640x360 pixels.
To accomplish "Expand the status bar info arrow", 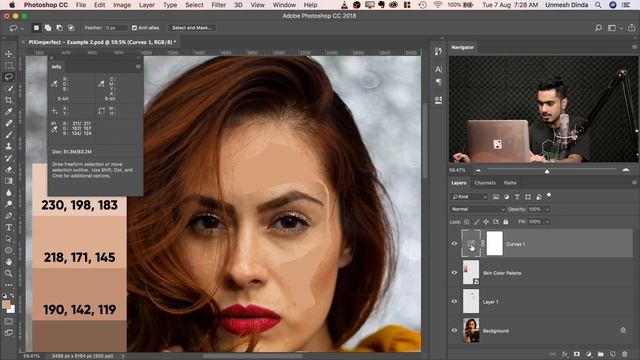I will (x=123, y=356).
